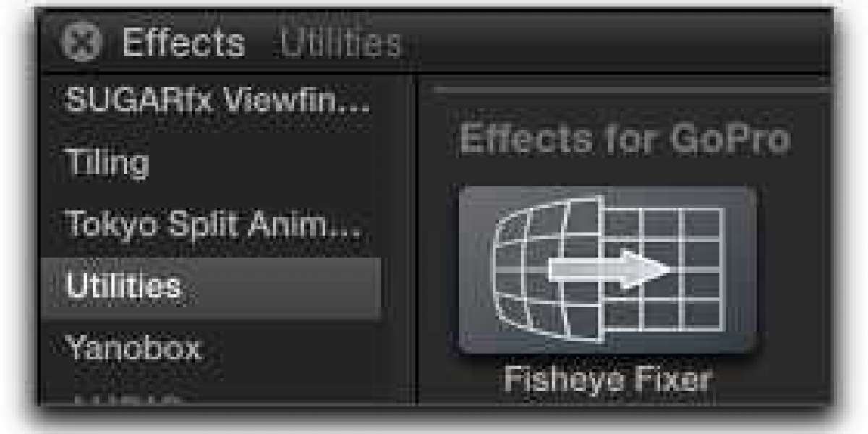
Task: Click the dimmed Utilities label in the header
Action: pyautogui.click(x=340, y=44)
